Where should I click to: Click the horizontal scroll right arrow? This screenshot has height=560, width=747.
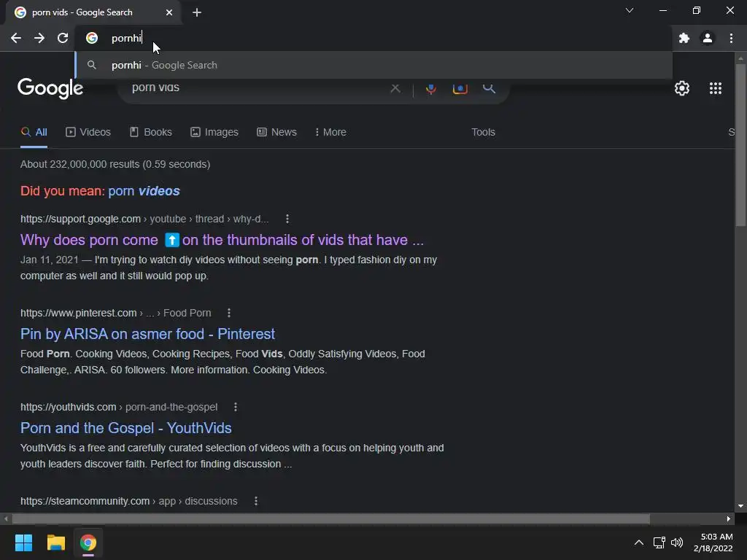[x=729, y=518]
